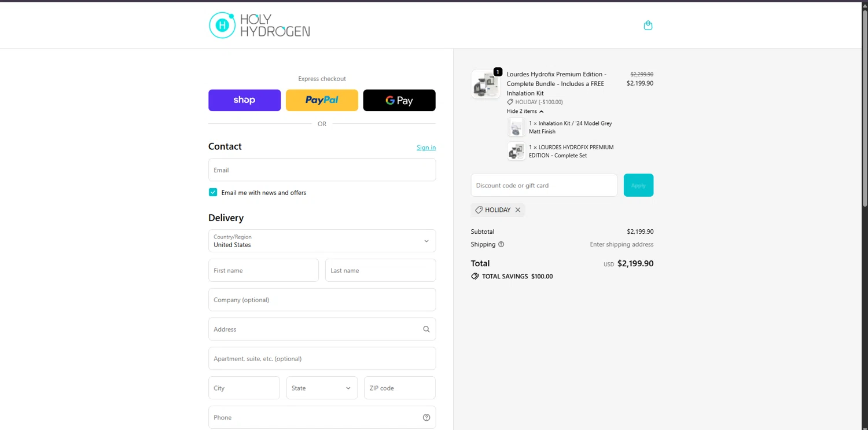
Task: Click the Total Savings tag icon
Action: tap(475, 277)
